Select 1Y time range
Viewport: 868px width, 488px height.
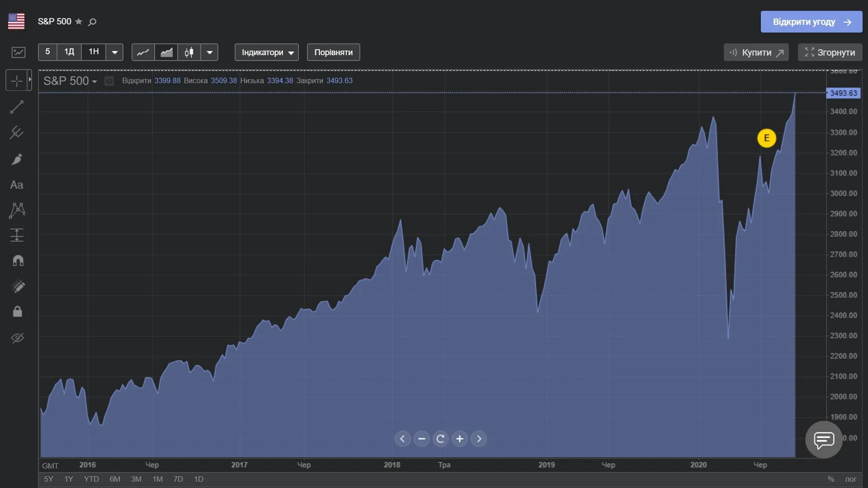click(x=69, y=479)
